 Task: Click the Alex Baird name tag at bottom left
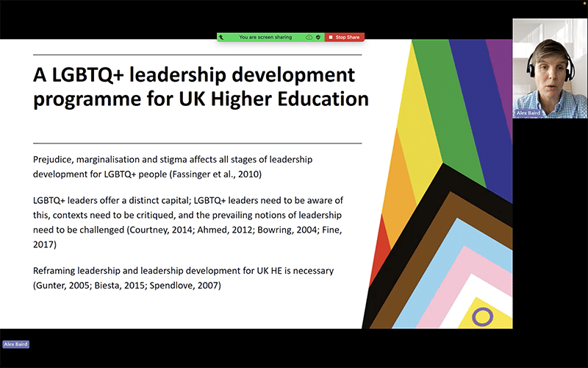pyautogui.click(x=15, y=344)
